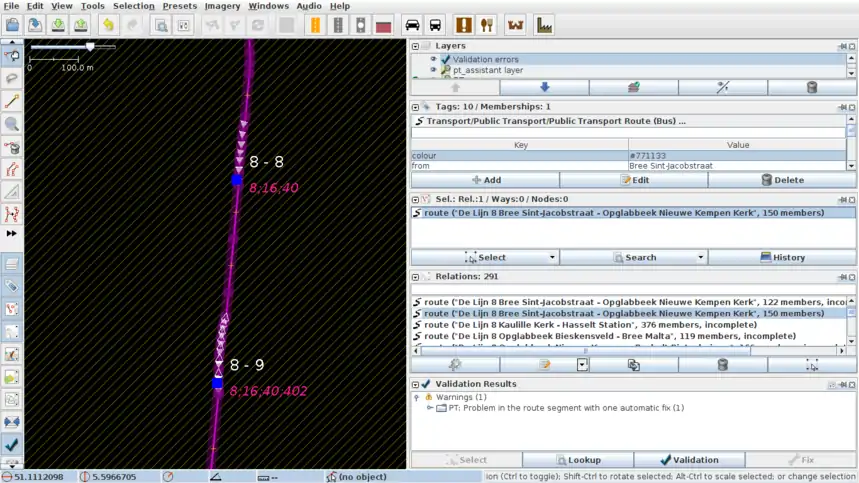Expand the PT problem route segment entry
This screenshot has height=483, width=859.
430,408
